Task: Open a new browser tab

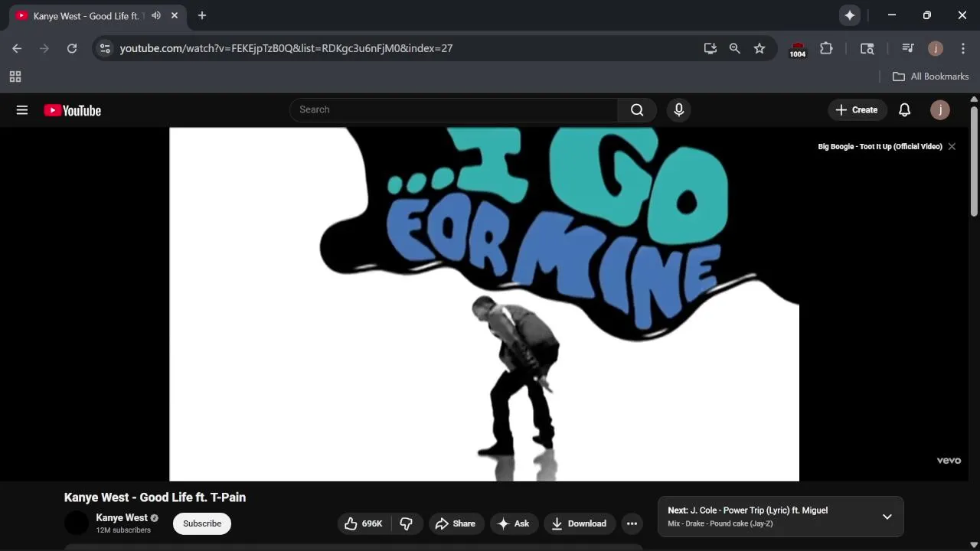Action: click(x=202, y=15)
